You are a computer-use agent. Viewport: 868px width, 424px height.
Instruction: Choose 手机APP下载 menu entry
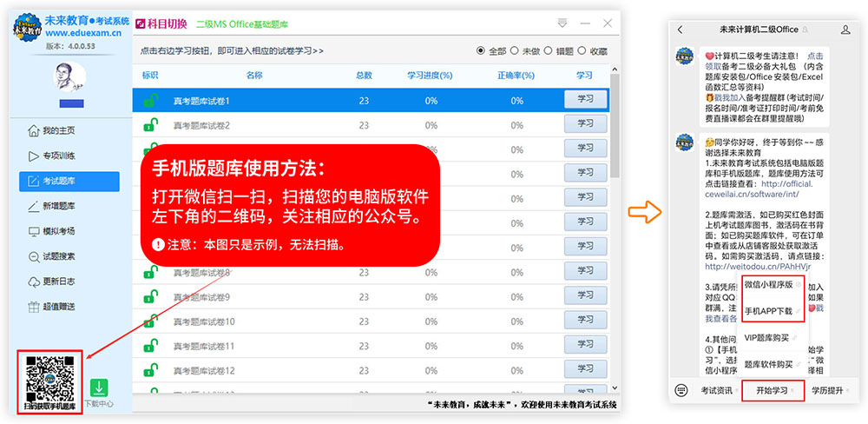(x=768, y=310)
